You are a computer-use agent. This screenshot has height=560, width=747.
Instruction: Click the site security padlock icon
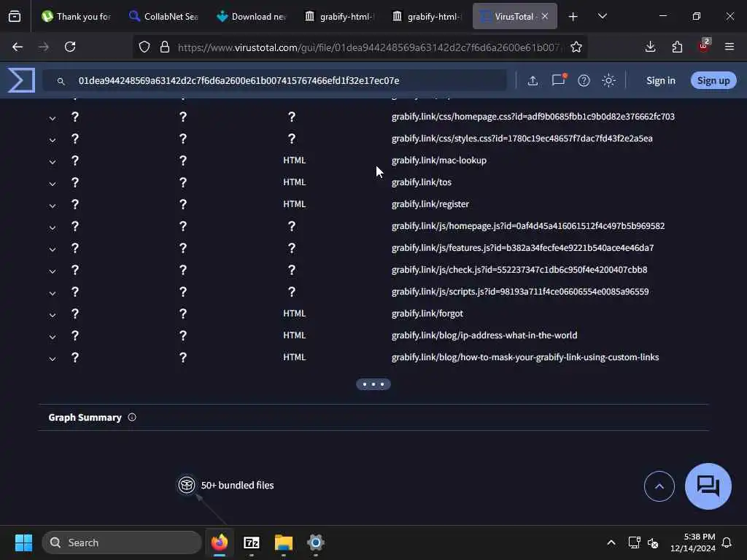165,47
